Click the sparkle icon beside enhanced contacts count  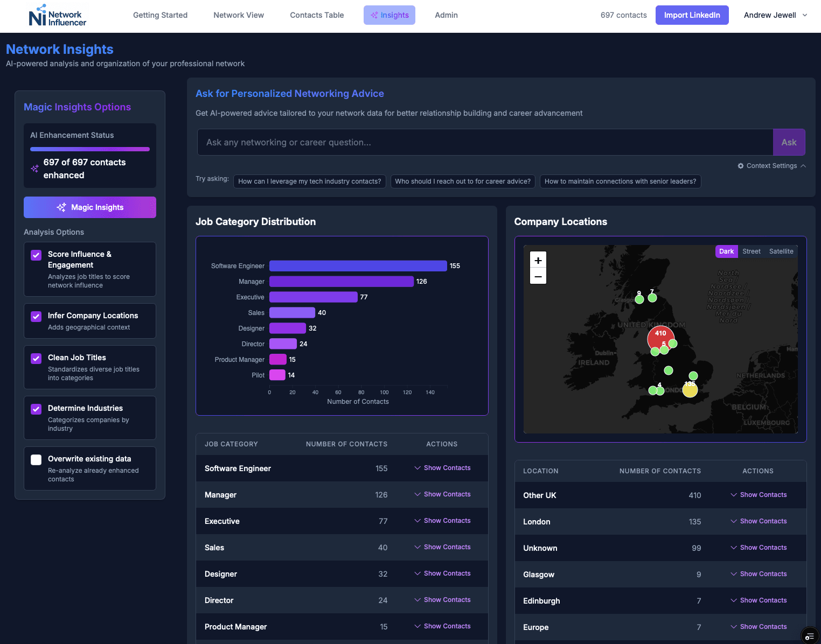tap(35, 169)
